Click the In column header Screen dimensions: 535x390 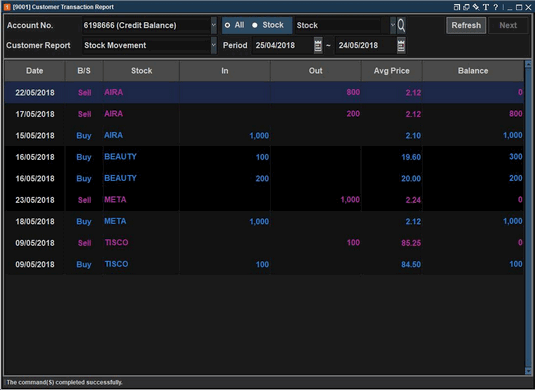pyautogui.click(x=225, y=71)
